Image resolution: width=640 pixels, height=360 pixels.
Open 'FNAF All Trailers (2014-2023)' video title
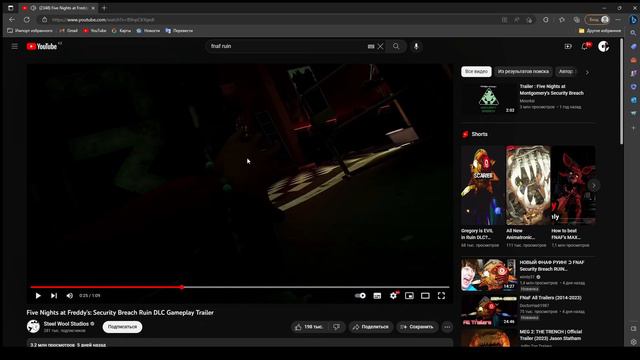(x=551, y=298)
